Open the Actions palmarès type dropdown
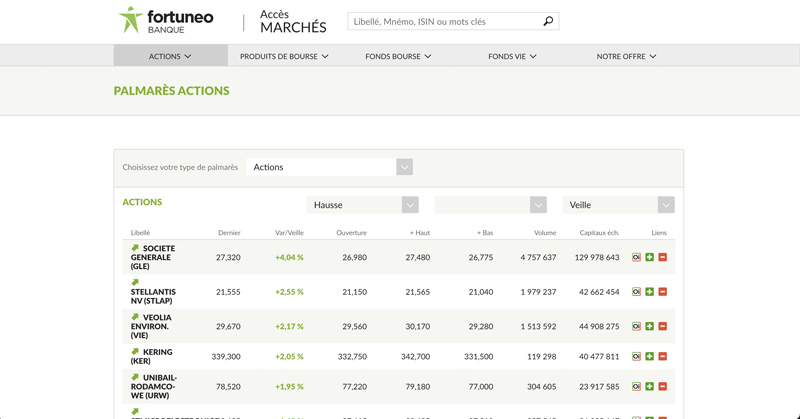The width and height of the screenshot is (800, 419). click(330, 167)
